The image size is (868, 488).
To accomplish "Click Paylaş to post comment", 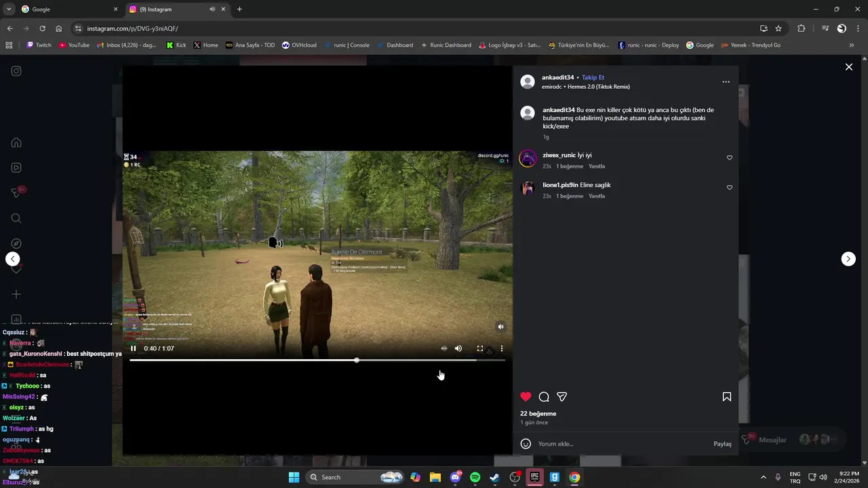I will 722,444.
